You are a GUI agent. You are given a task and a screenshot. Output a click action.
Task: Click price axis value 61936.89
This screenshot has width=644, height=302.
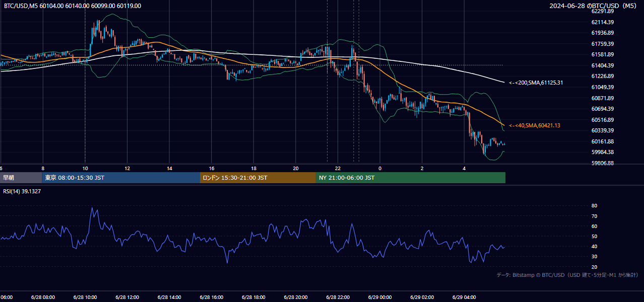(602, 33)
